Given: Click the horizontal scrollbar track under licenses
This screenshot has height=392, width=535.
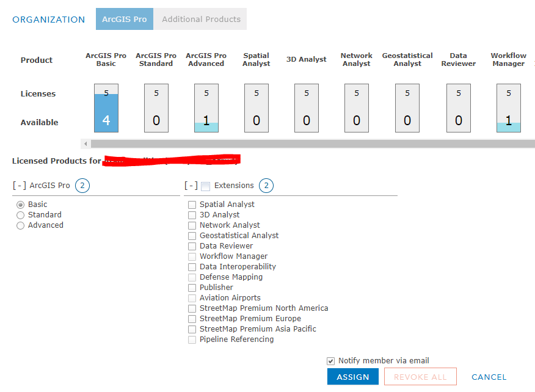Looking at the screenshot, I should click(x=313, y=143).
